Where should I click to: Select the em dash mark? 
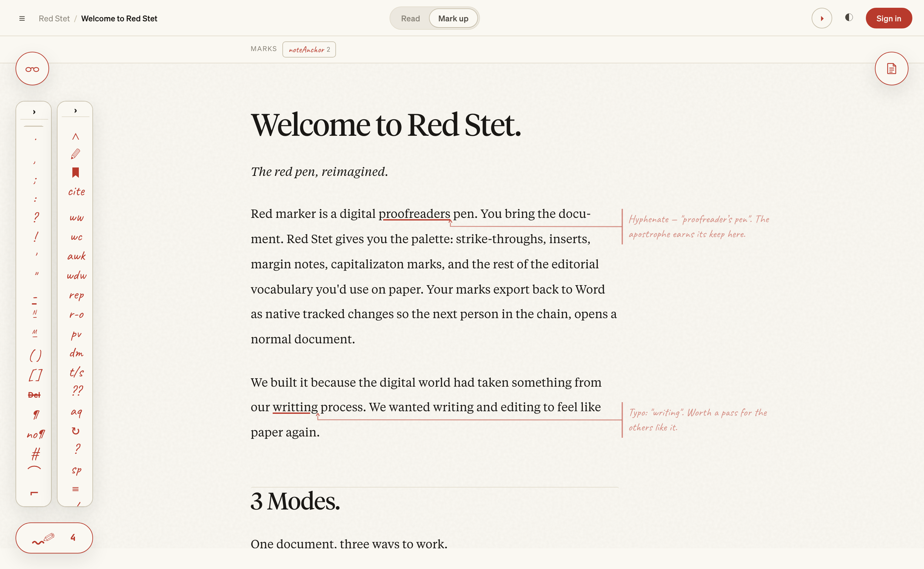(35, 333)
